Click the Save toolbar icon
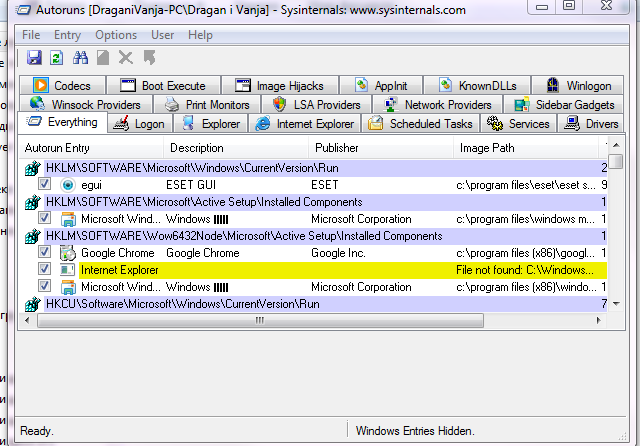The image size is (640, 446). point(34,58)
